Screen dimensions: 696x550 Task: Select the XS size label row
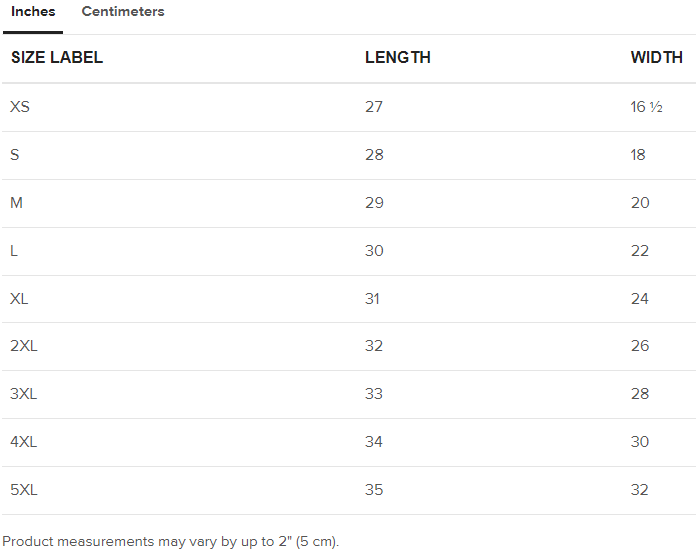coord(20,107)
